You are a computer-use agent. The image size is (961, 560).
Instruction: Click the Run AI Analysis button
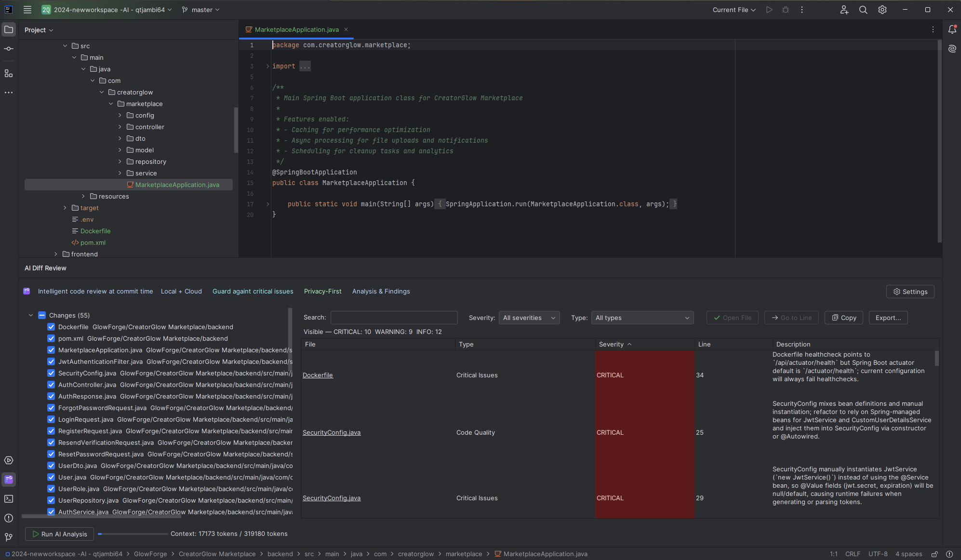pos(59,534)
